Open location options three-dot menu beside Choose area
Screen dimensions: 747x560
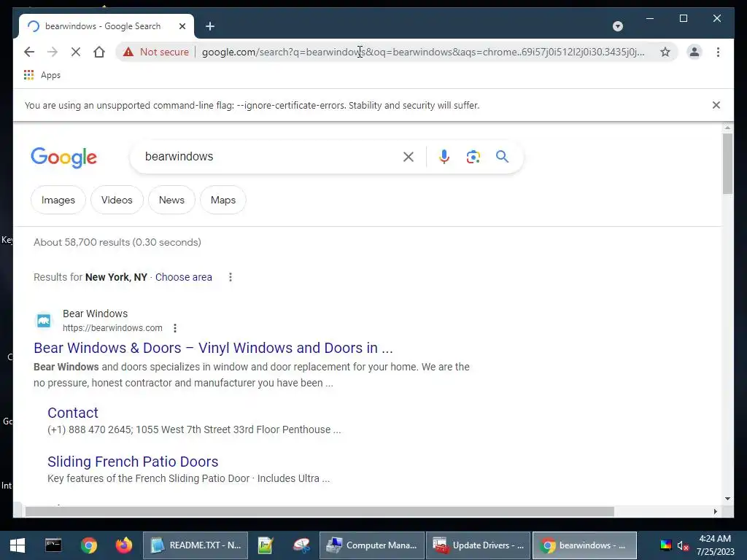[x=230, y=277]
